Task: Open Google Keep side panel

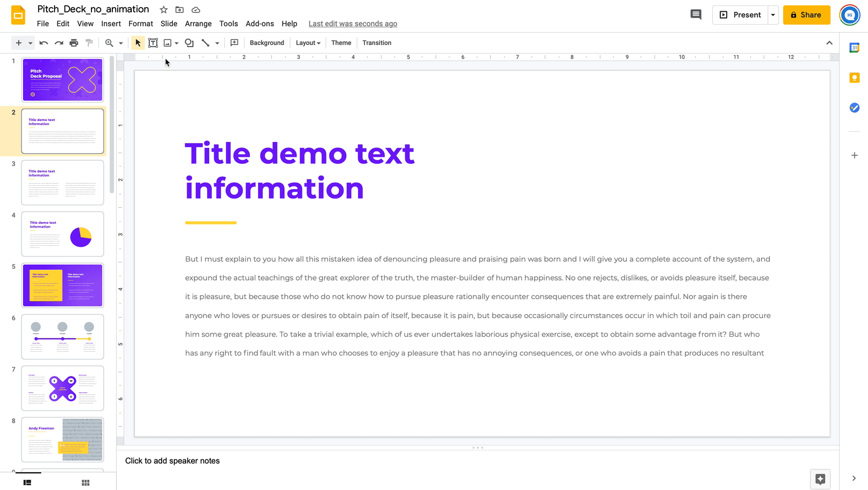Action: (855, 78)
